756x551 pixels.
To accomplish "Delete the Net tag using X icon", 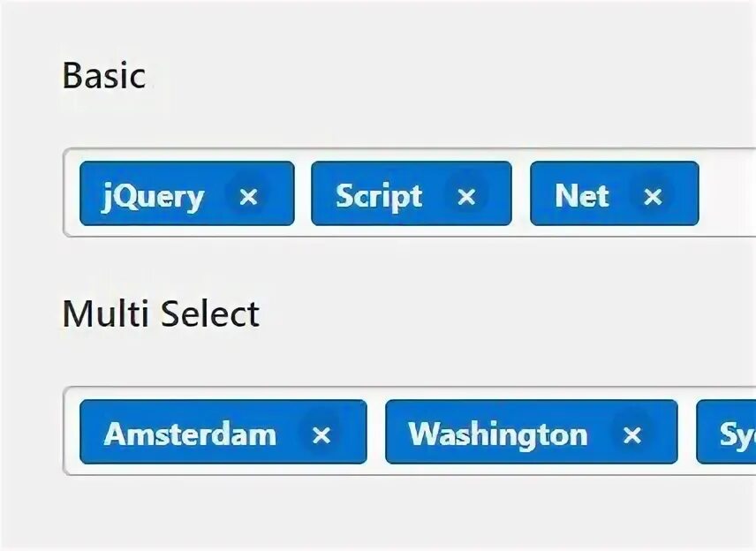I will 653,196.
